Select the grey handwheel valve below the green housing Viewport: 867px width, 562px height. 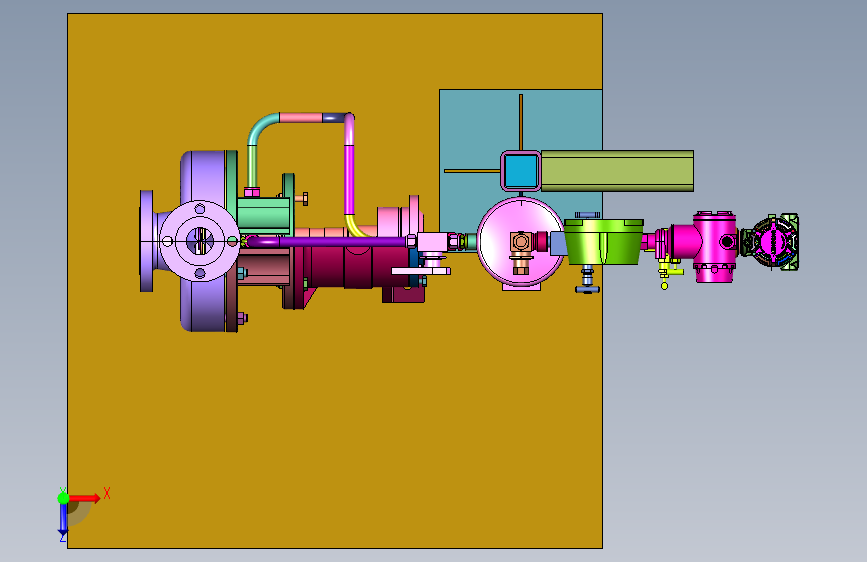tap(587, 279)
